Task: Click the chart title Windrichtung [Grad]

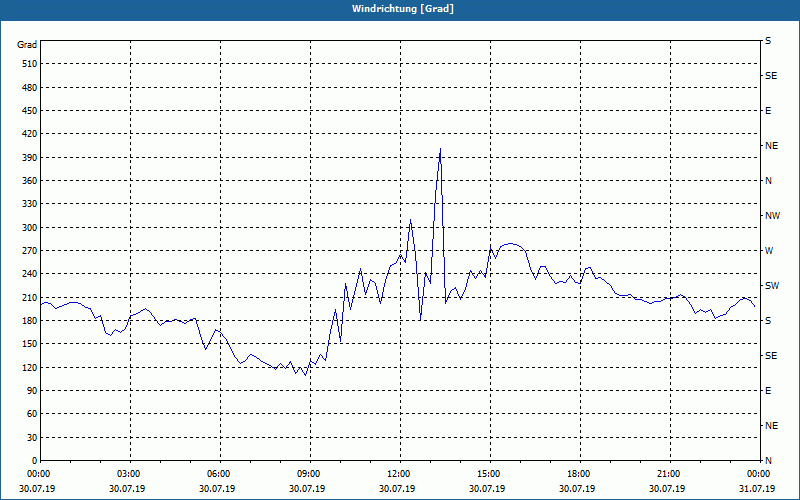Action: click(x=403, y=9)
